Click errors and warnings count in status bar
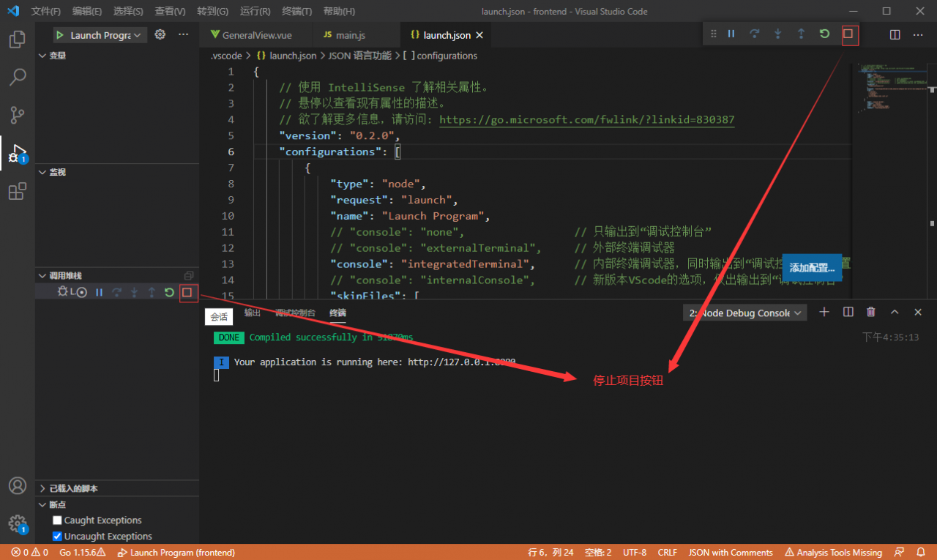This screenshot has height=560, width=937. 30,553
